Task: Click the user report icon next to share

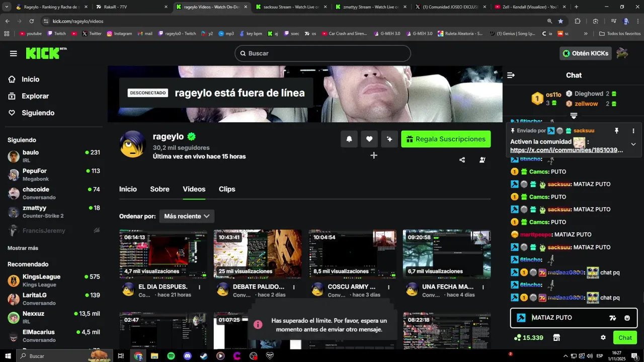Action: [x=482, y=160]
